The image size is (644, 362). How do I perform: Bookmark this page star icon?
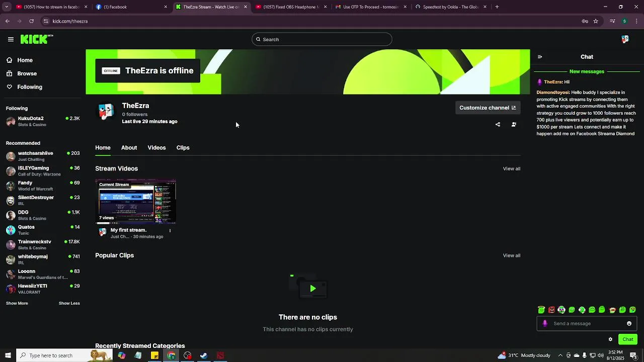coord(596,21)
